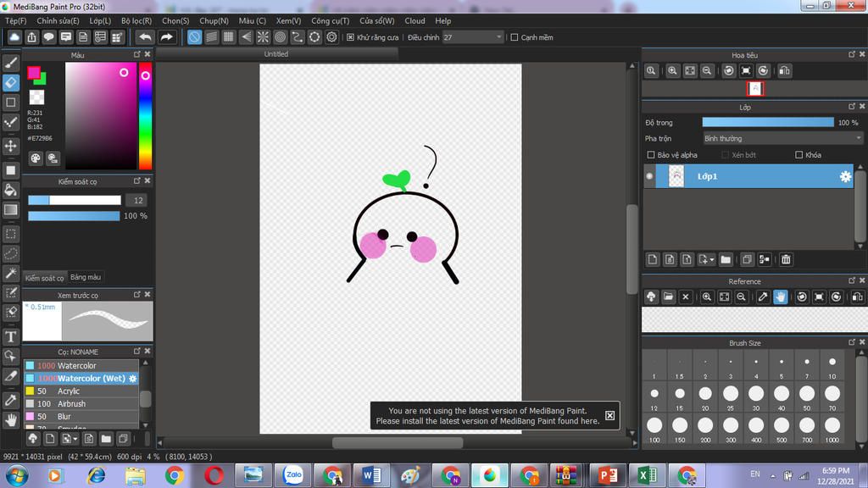
Task: Click the Undo arrow
Action: 145,37
